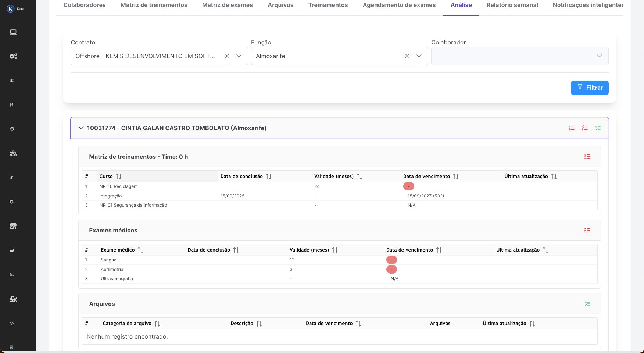
Task: Open the gears settings icon in sidebar
Action: pos(13,56)
